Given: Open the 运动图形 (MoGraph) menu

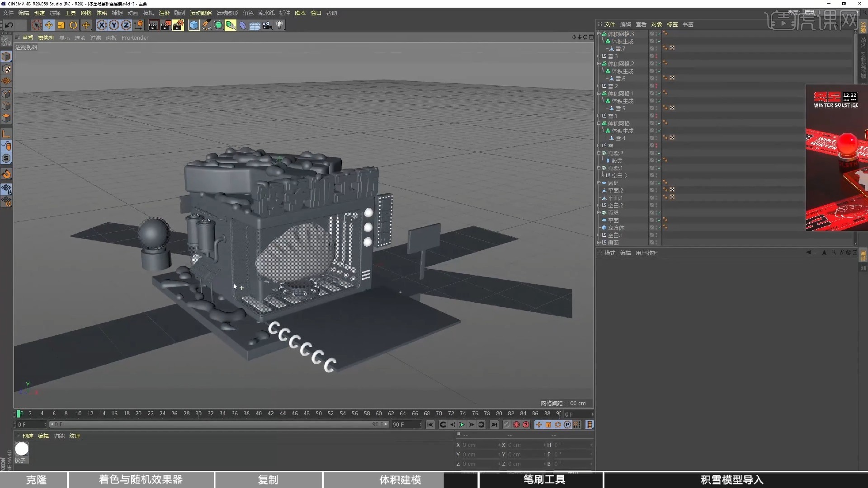Looking at the screenshot, I should coord(227,13).
